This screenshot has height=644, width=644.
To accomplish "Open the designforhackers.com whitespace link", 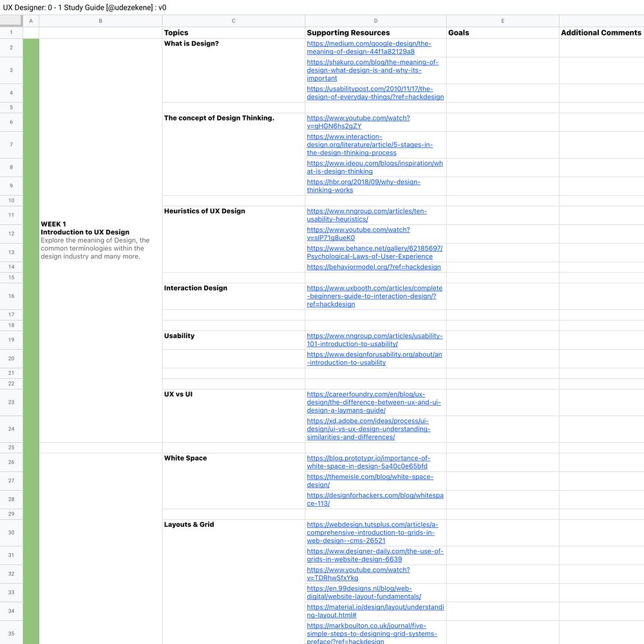I will coord(375,500).
